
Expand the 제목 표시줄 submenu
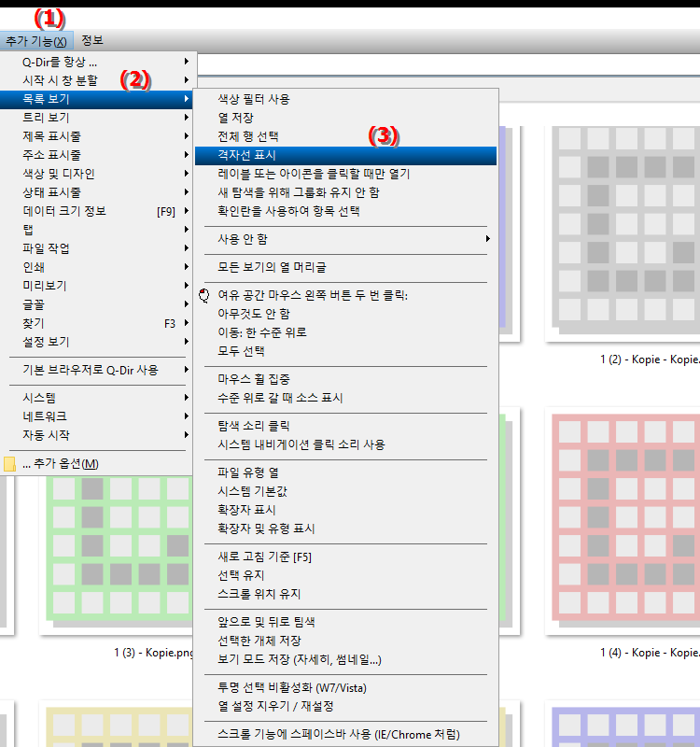click(x=98, y=136)
